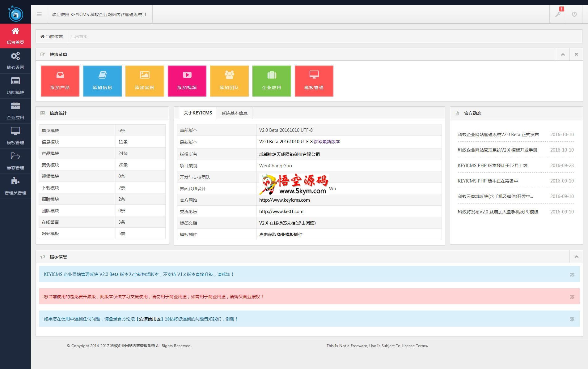Click the power logout icon

pyautogui.click(x=574, y=14)
